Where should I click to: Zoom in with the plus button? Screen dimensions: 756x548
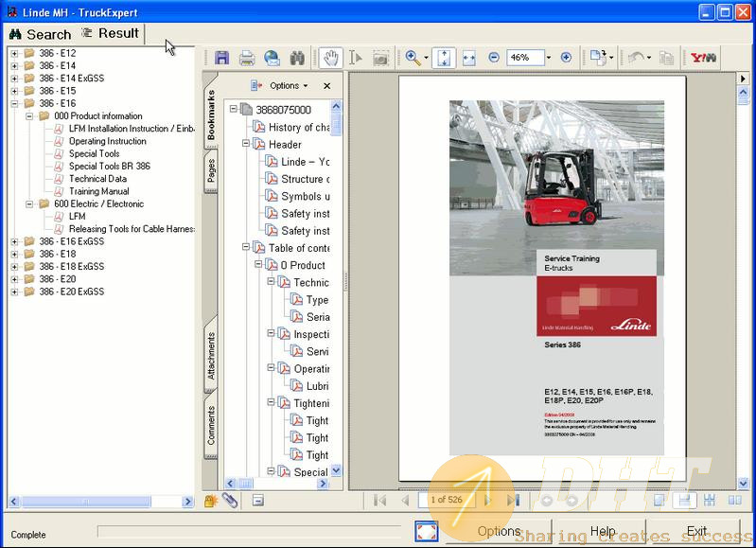[566, 58]
